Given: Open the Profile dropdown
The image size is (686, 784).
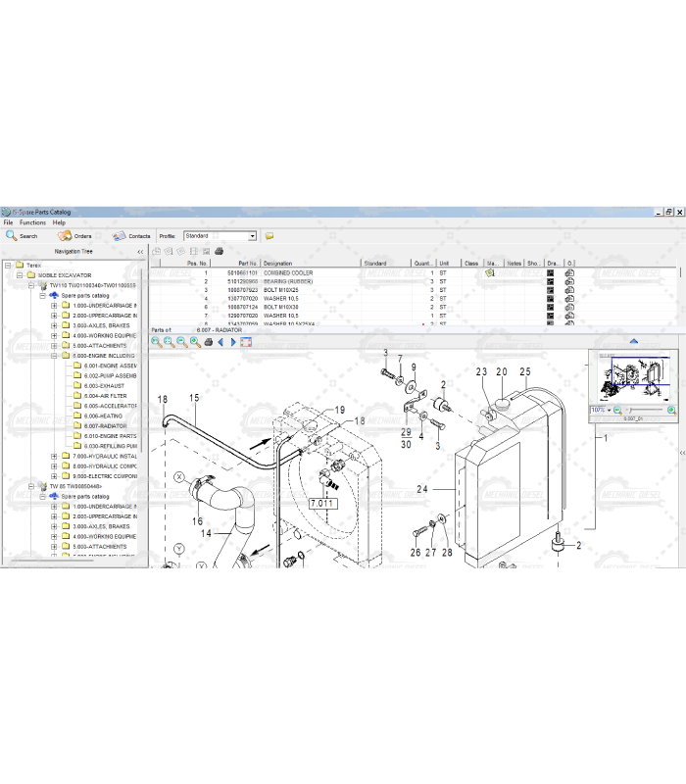Looking at the screenshot, I should click(252, 236).
